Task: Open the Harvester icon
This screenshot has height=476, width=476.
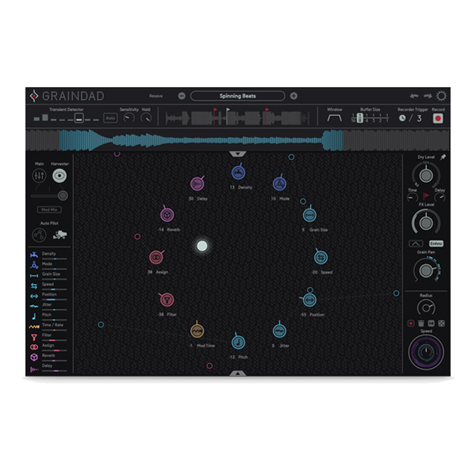Action: pyautogui.click(x=59, y=176)
